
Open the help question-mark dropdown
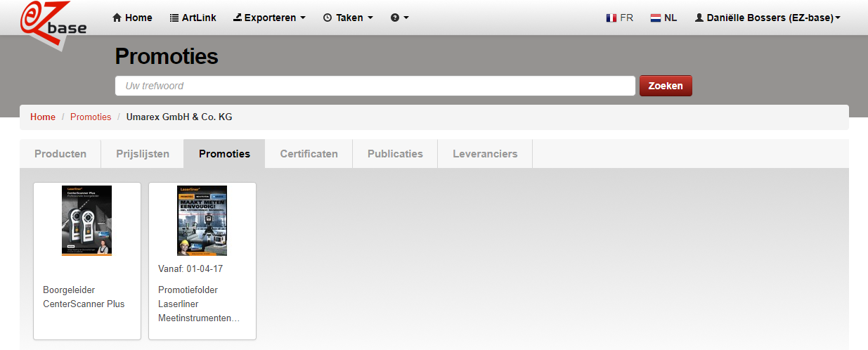(400, 18)
